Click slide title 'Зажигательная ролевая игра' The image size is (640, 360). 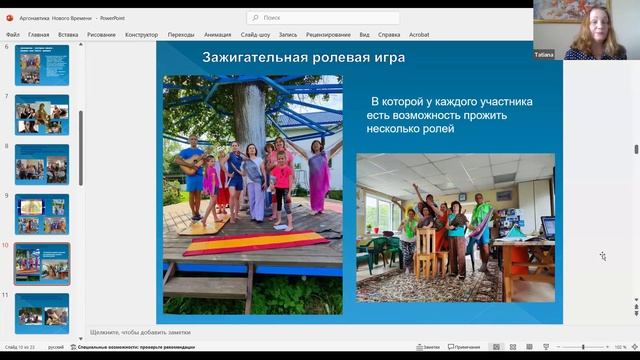click(x=304, y=57)
